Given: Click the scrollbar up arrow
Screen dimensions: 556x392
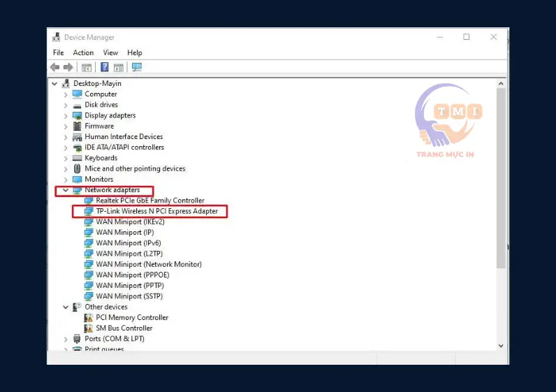Looking at the screenshot, I should [x=501, y=84].
